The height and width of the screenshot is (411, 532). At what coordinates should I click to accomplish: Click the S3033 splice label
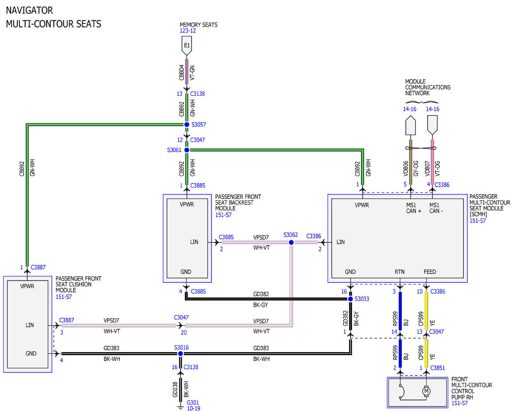pyautogui.click(x=362, y=299)
